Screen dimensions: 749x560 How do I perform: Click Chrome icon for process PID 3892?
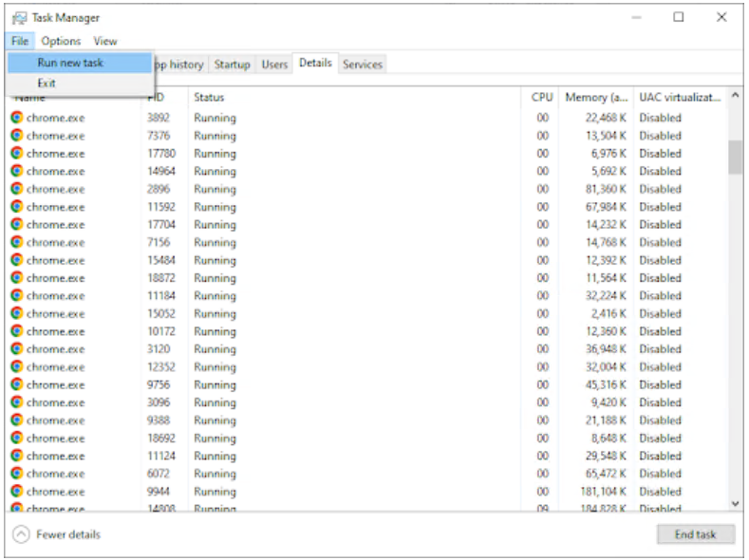point(17,118)
